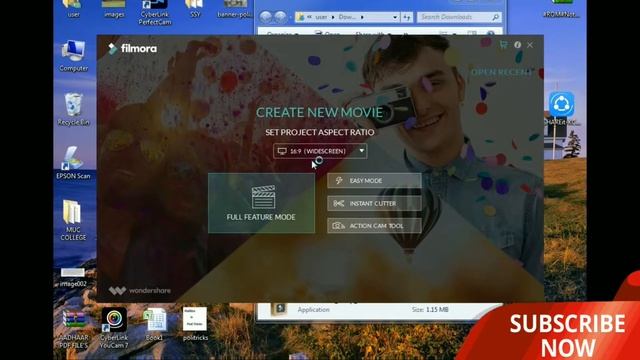Screen dimensions: 640x360
Task: Click the Explorer back navigation button
Action: [266, 17]
